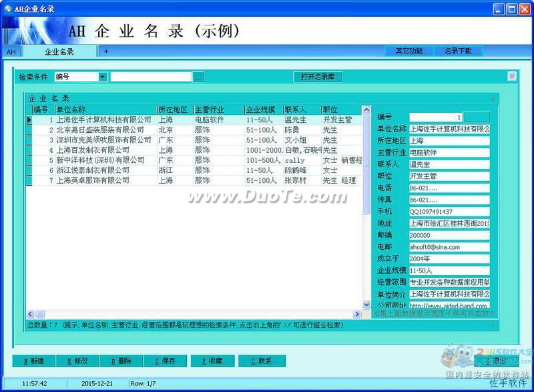
Task: Click the 编号 detail field showing 1
Action: pyautogui.click(x=436, y=117)
